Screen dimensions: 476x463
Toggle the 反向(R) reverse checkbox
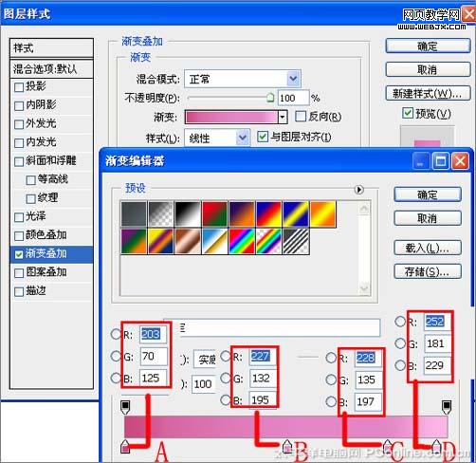click(x=301, y=117)
